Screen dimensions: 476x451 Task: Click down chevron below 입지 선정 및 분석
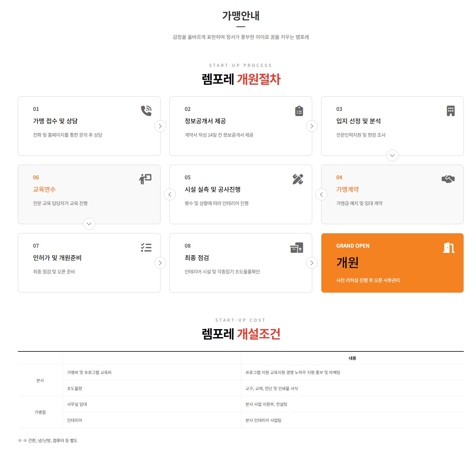(392, 155)
